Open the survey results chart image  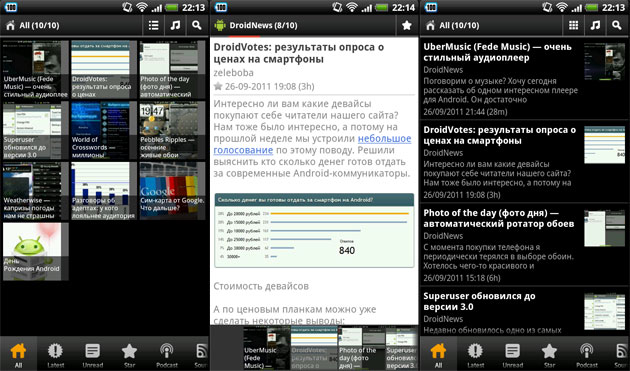pos(314,230)
